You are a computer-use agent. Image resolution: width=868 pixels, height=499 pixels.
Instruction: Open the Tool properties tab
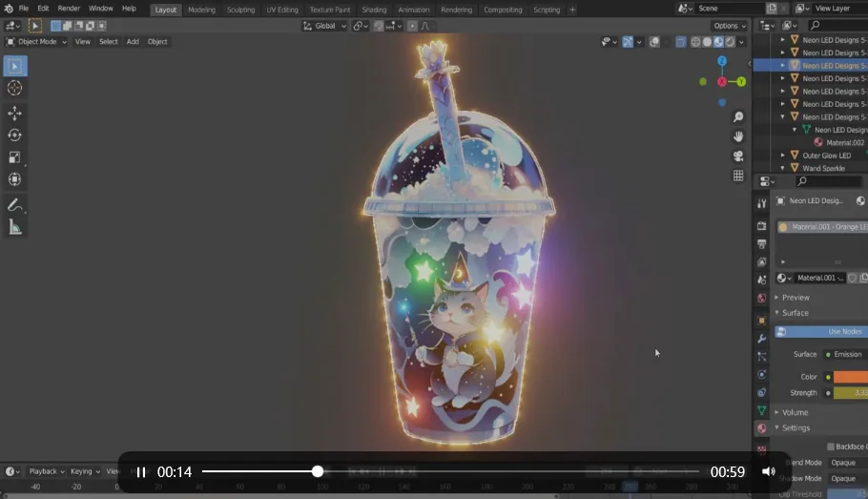(762, 204)
